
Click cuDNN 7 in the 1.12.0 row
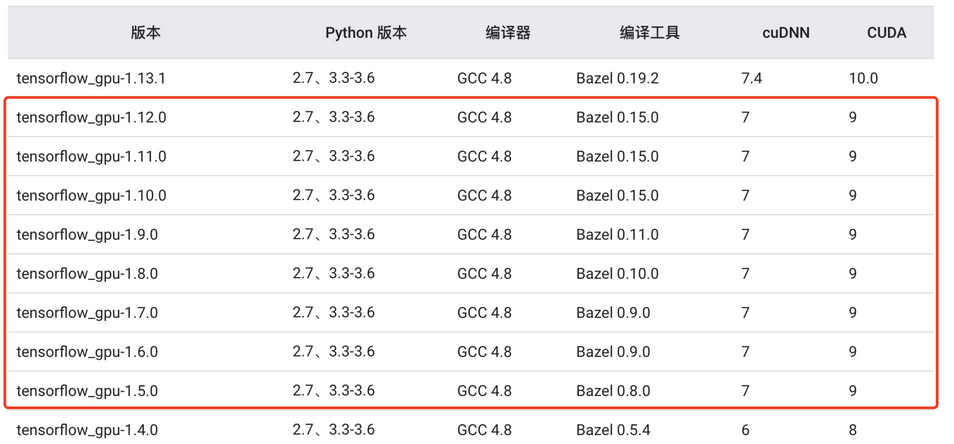(745, 117)
